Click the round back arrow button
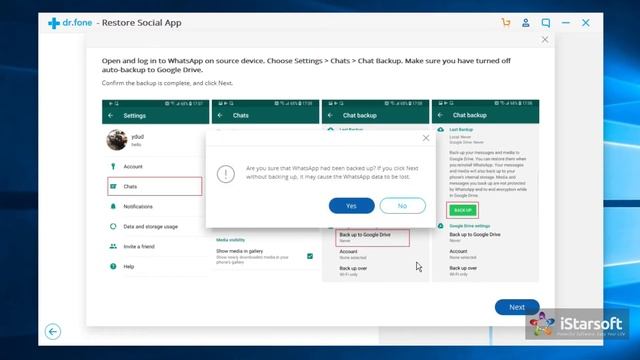The height and width of the screenshot is (360, 640). (x=53, y=332)
